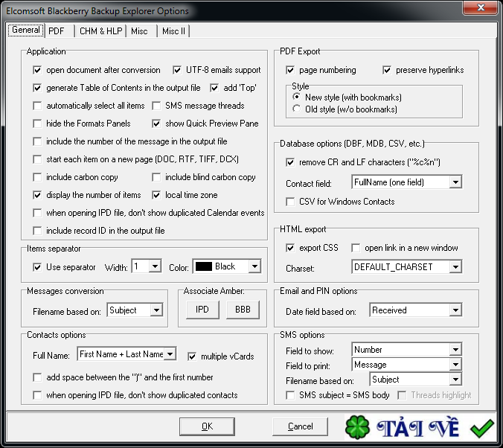This screenshot has height=448, width=503.
Task: Click the OK button
Action: click(x=207, y=426)
